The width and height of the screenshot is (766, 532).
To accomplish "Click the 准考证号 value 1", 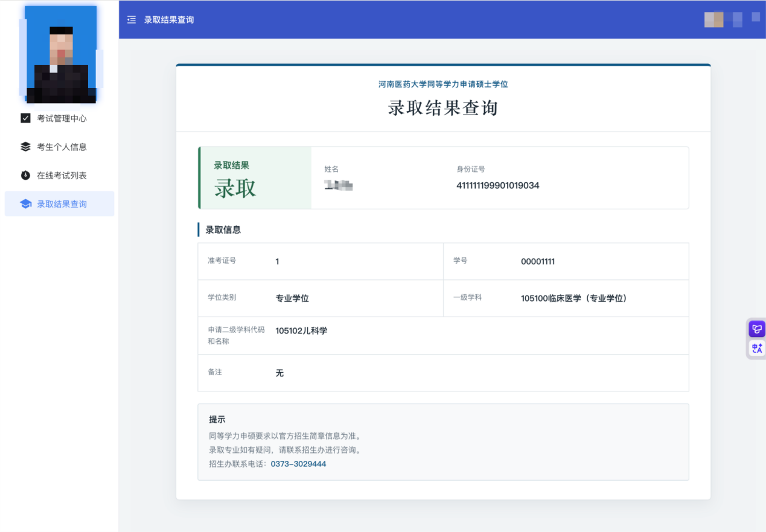I will [277, 262].
